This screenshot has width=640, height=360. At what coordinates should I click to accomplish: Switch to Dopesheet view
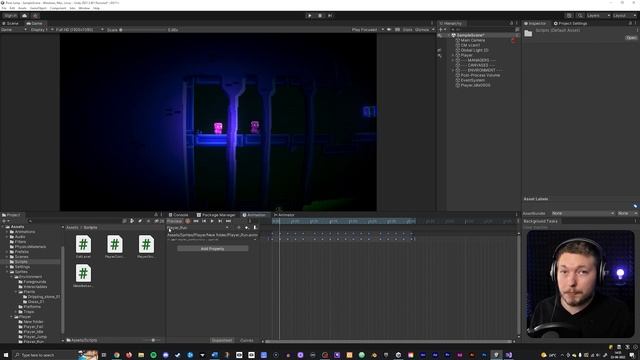coord(222,340)
